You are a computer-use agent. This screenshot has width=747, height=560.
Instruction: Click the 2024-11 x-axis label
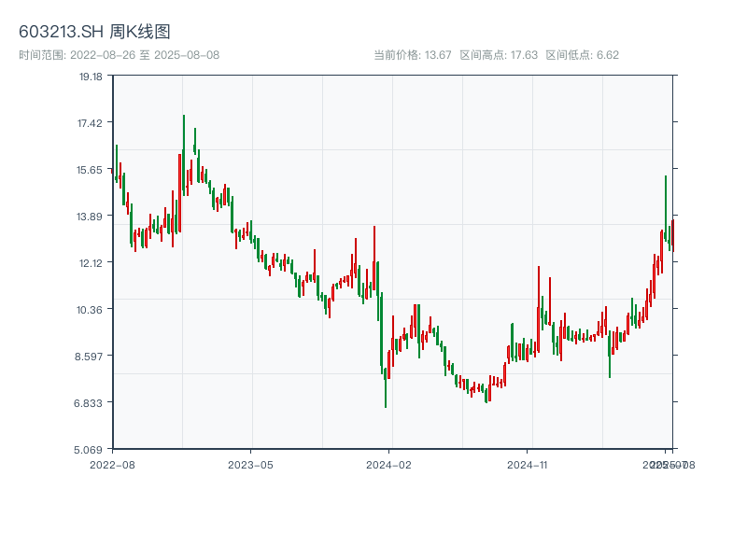(527, 465)
